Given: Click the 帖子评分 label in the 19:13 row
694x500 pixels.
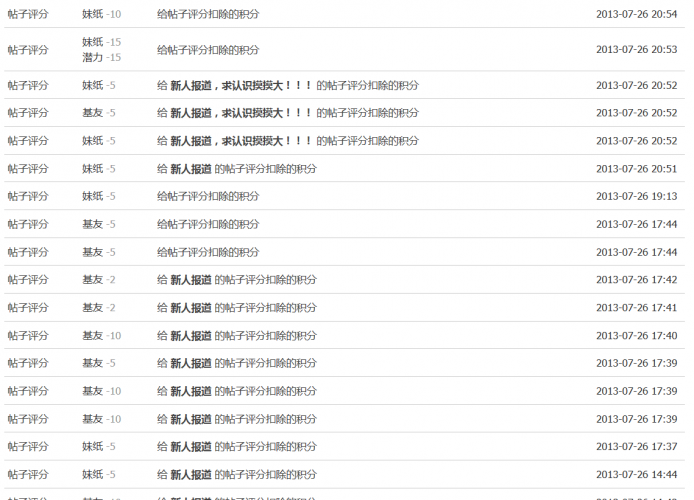Looking at the screenshot, I should pyautogui.click(x=28, y=197).
